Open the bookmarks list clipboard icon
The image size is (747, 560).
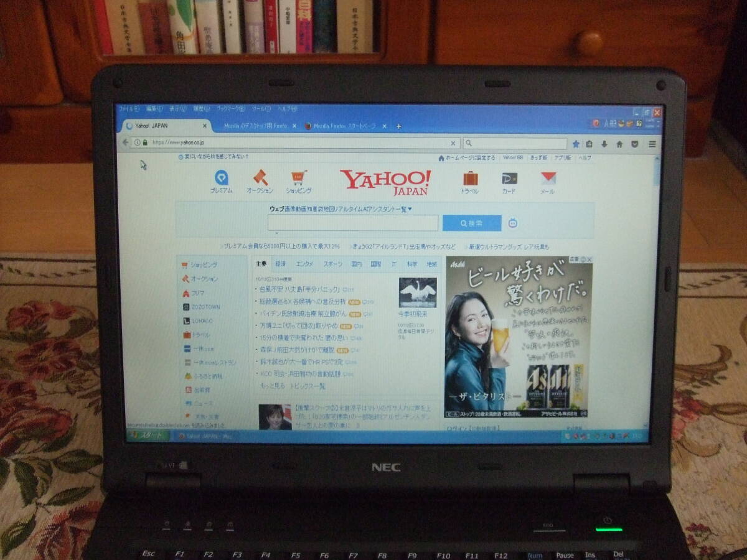point(590,144)
